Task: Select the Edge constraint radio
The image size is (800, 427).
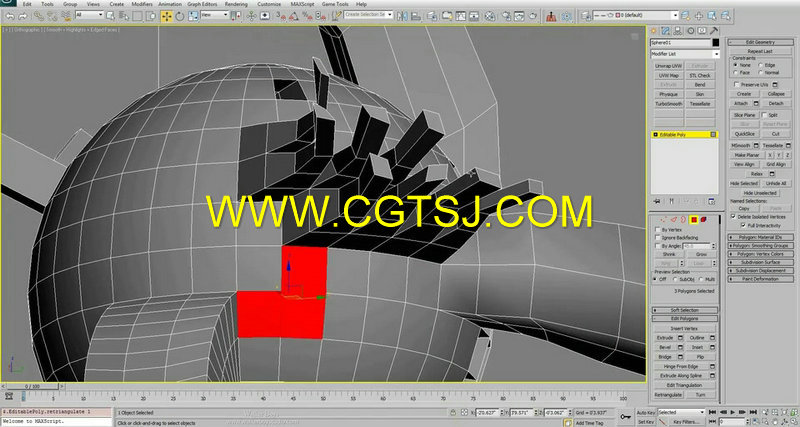Action: [760, 65]
